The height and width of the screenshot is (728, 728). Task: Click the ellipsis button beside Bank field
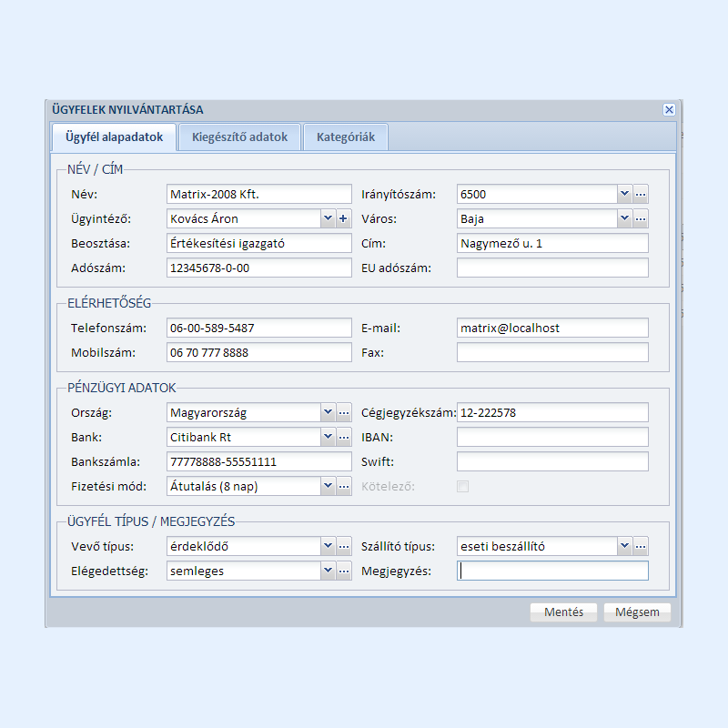(343, 437)
